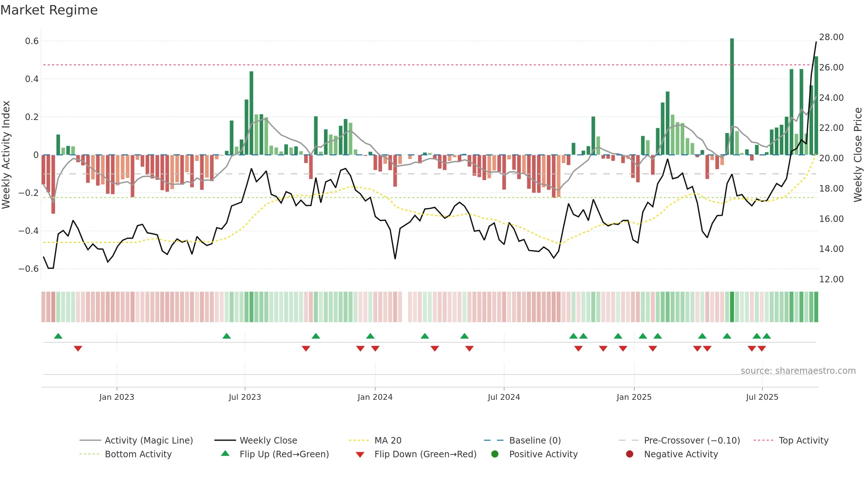Click the tallest green activity bar above 0.6

coord(732,97)
